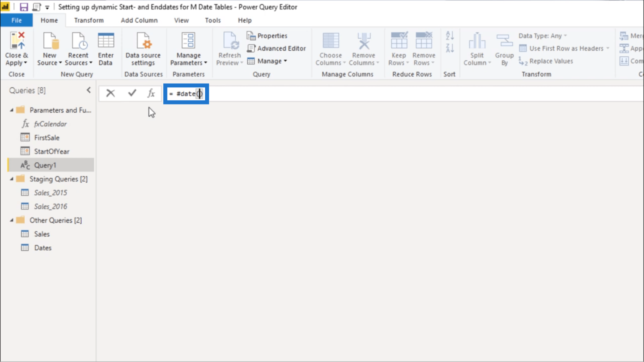The height and width of the screenshot is (362, 644).
Task: Click the Replace Values button
Action: click(546, 61)
